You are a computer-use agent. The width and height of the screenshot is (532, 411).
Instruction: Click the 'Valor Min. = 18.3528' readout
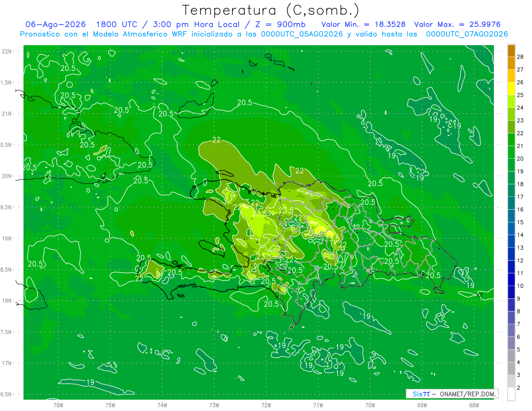coord(364,25)
